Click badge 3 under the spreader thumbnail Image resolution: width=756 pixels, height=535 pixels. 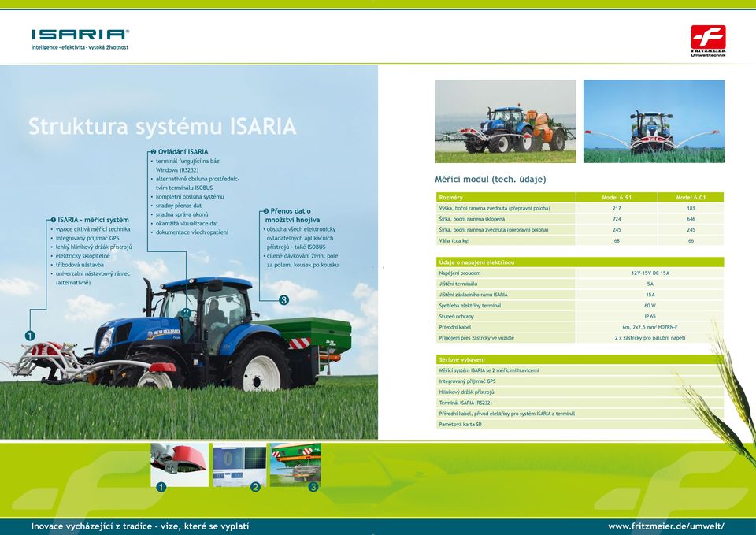coord(313,487)
